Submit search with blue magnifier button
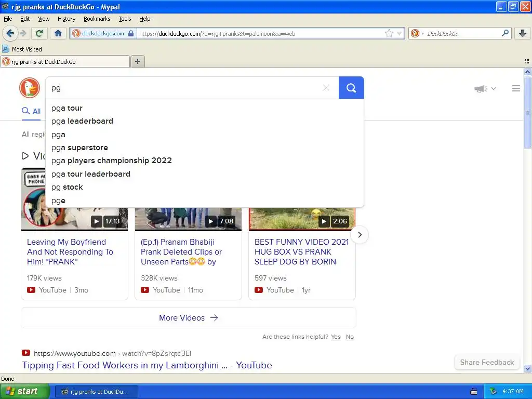This screenshot has width=532, height=399. pyautogui.click(x=351, y=88)
